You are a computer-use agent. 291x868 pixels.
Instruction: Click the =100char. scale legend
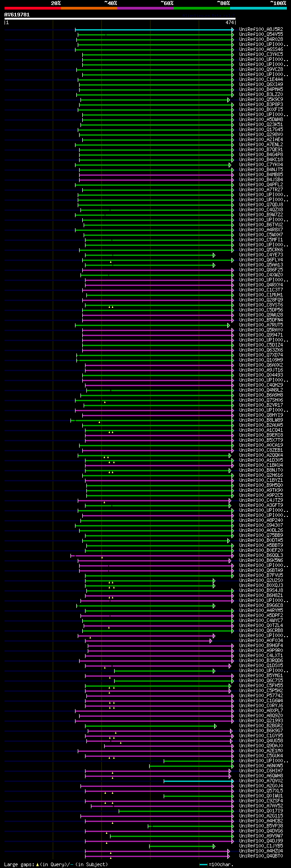[216, 864]
